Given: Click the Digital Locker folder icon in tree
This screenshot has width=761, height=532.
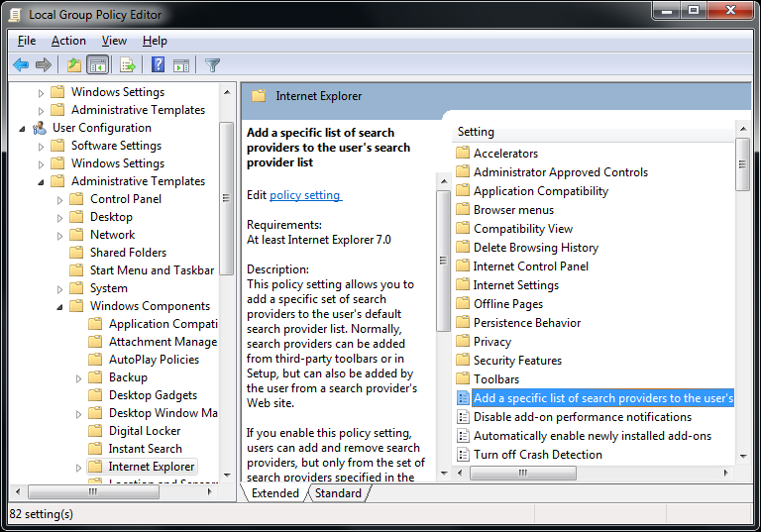Looking at the screenshot, I should click(95, 431).
